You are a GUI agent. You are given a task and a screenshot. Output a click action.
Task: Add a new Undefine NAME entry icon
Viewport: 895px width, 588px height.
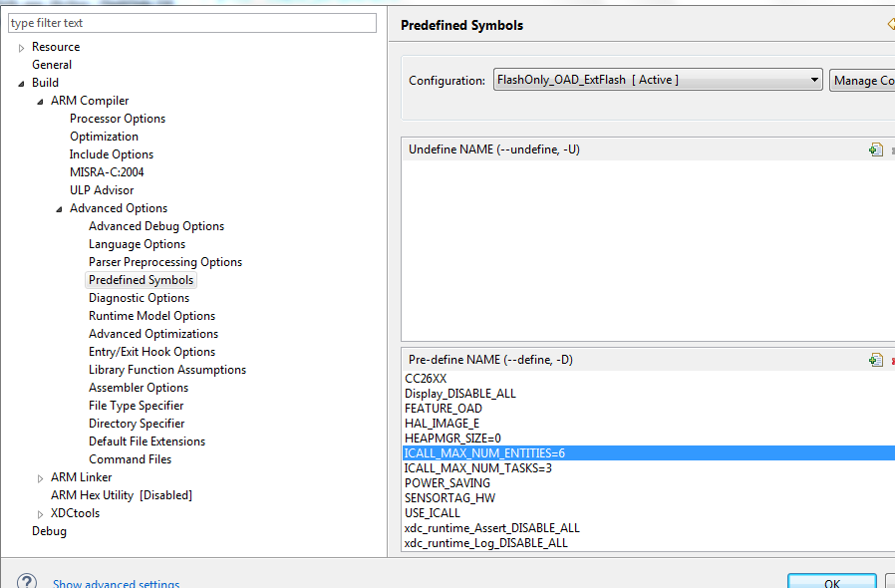click(x=876, y=149)
